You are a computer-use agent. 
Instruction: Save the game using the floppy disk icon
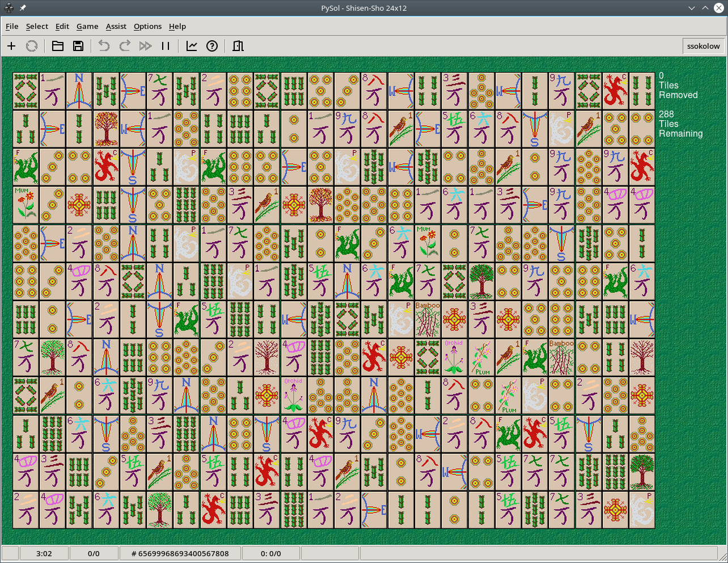pos(78,46)
